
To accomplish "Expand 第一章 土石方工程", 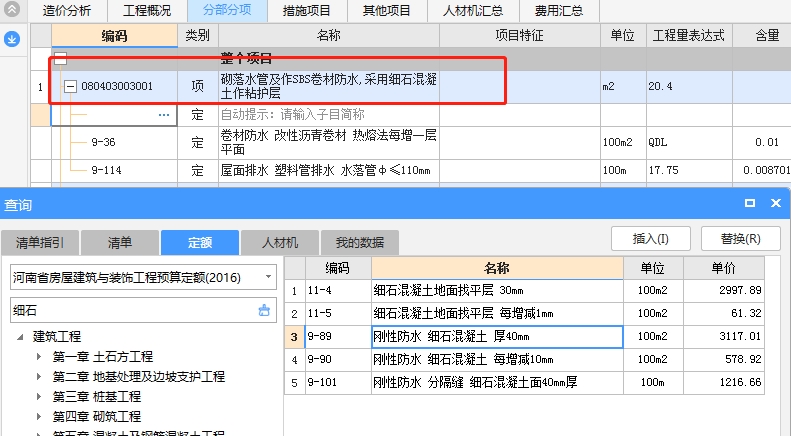I will [x=39, y=356].
